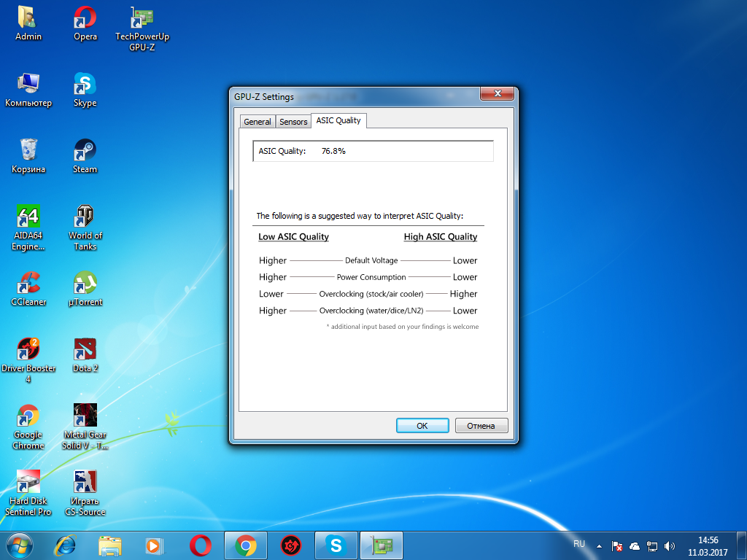Screen dimensions: 747x560
Task: Open the Admin folder desktop icon
Action: [x=28, y=24]
